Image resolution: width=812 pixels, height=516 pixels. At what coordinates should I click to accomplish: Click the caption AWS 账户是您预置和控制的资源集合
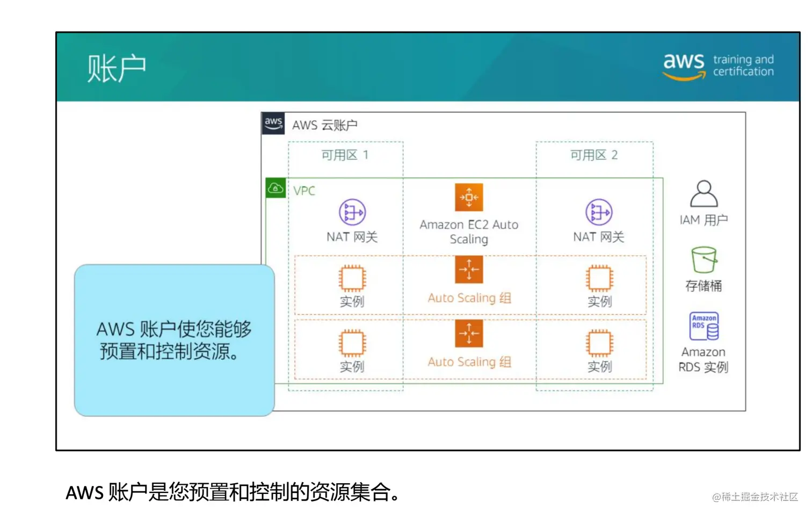[233, 492]
